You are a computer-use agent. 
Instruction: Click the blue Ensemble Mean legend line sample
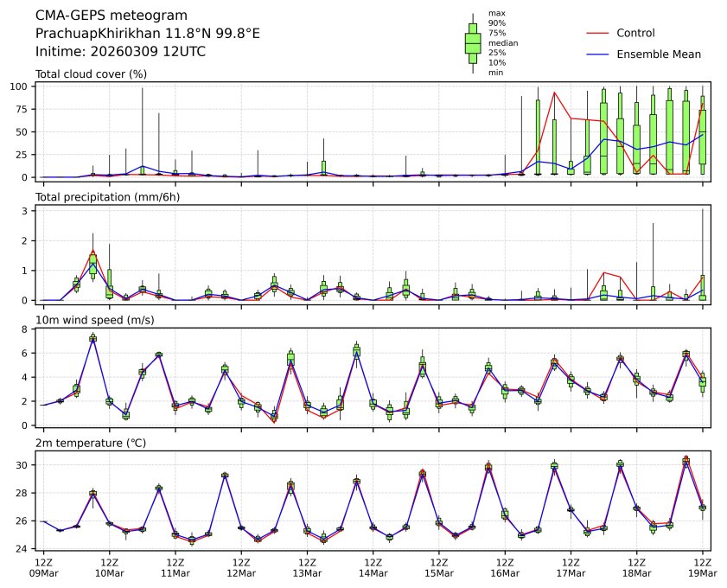598,54
